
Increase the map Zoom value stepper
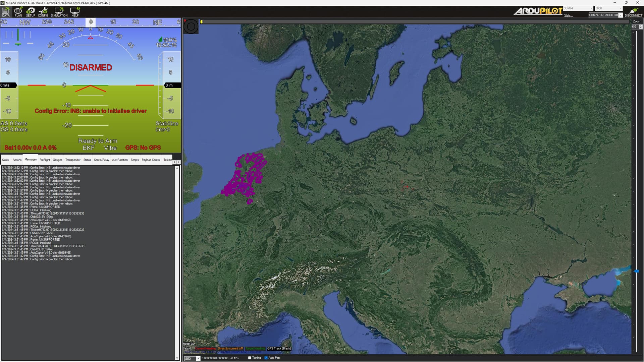point(641,26)
